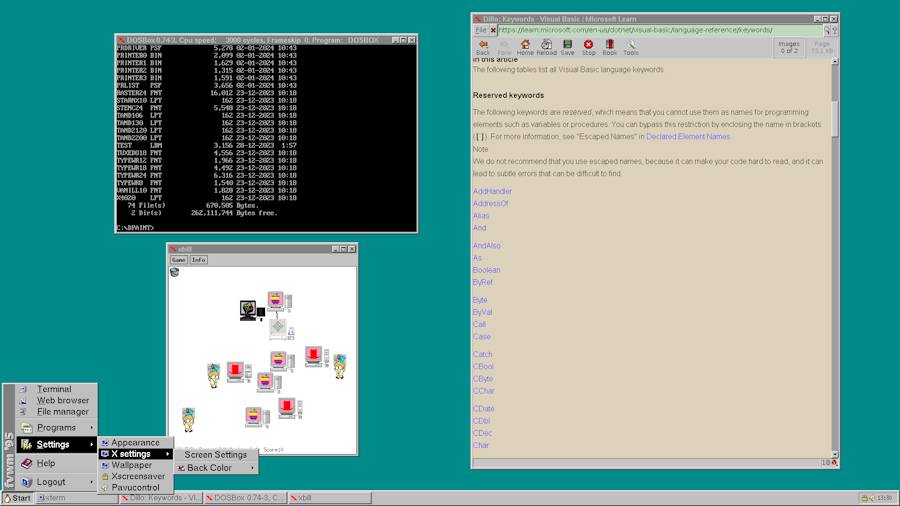
Task: Click the Programs folder icon
Action: (26, 427)
